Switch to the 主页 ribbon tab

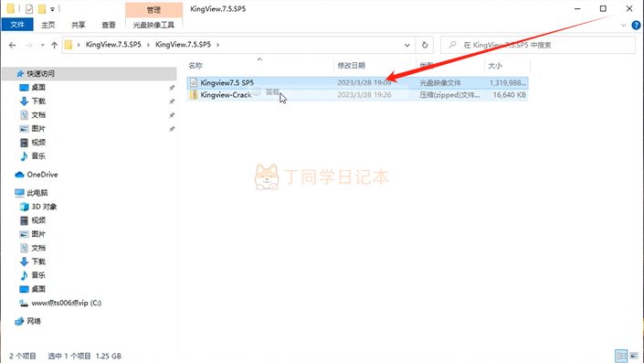48,25
